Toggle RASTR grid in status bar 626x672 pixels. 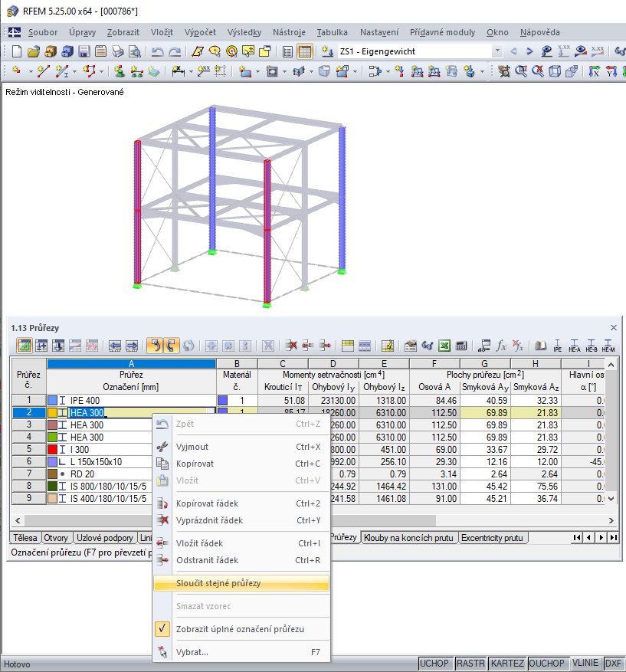(470, 664)
